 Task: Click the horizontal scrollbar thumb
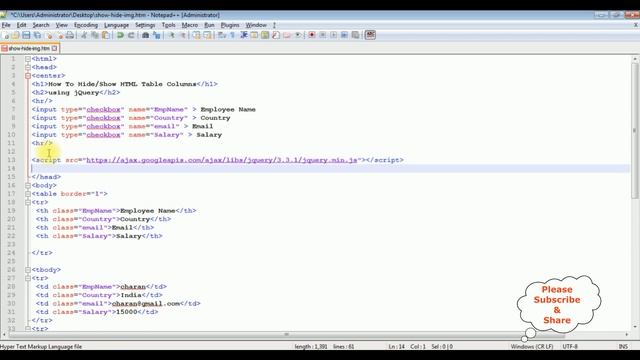[x=287, y=335]
